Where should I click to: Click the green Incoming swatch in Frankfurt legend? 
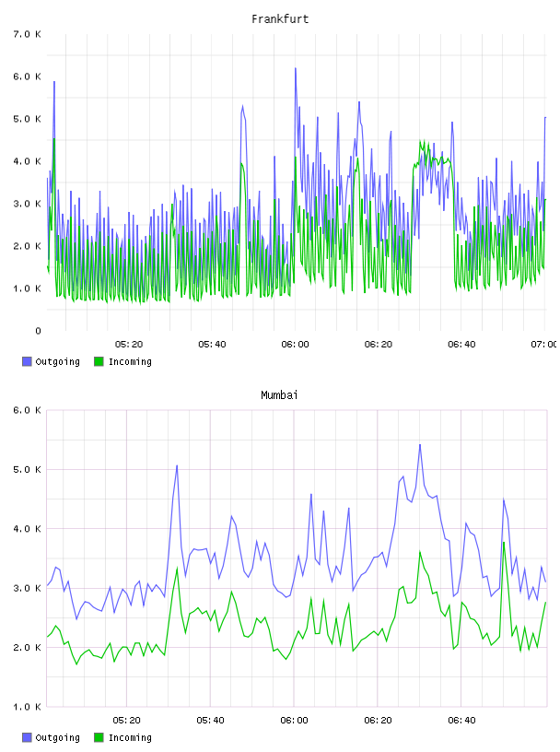click(x=99, y=361)
